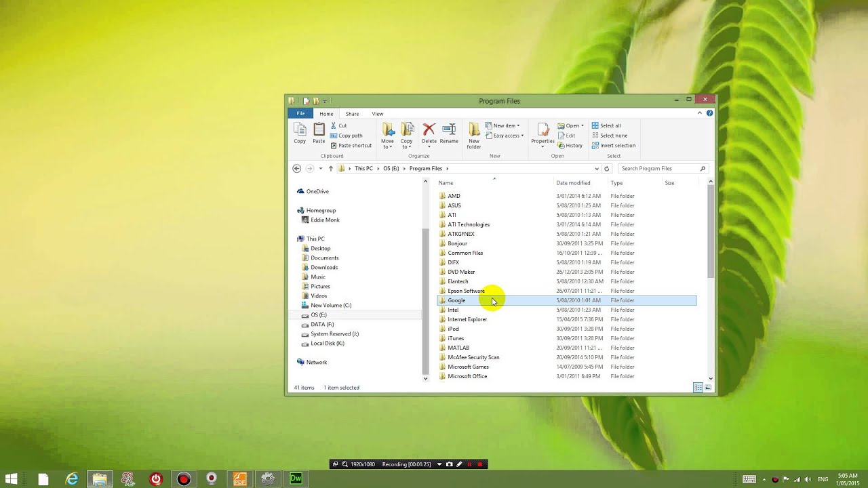Go back with the Back arrow
868x488 pixels.
296,169
